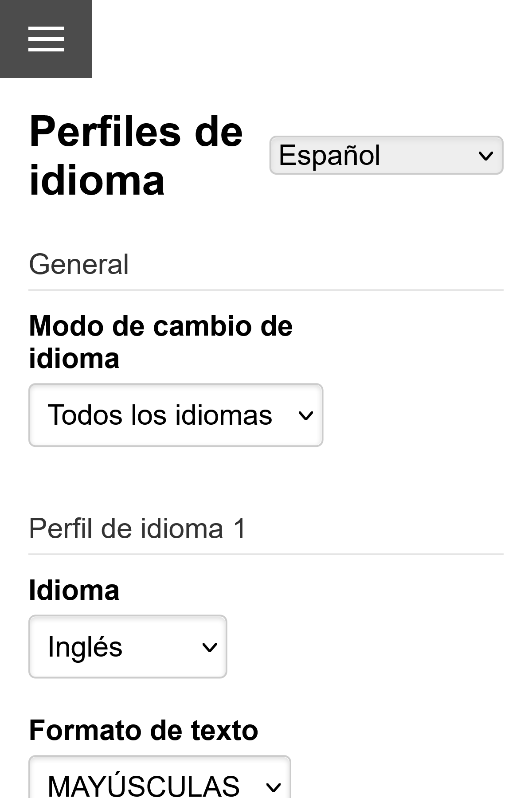Click the Idioma field label

(74, 590)
